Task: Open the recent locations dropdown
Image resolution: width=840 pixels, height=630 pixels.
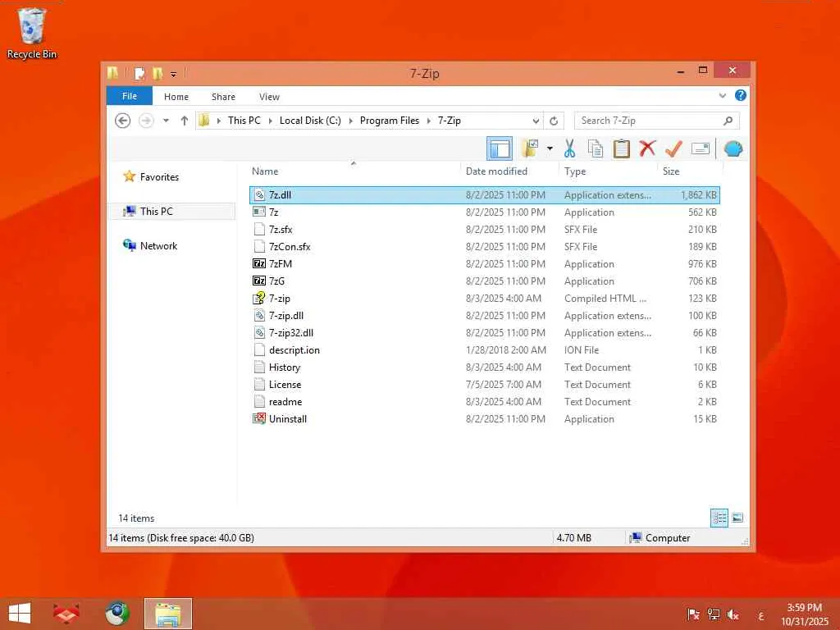Action: 166,121
